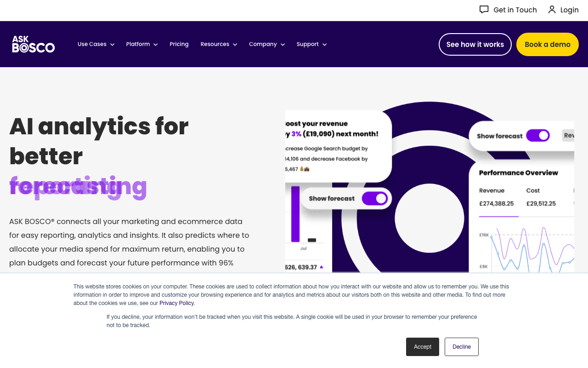This screenshot has height=368, width=588.
Task: Select the Revenue tab in Performance Overview
Action: point(492,190)
